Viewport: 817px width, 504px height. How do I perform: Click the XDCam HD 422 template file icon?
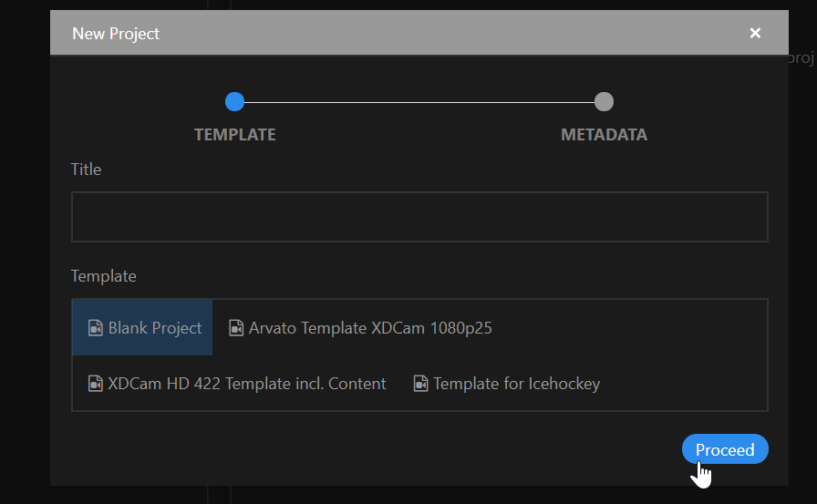pyautogui.click(x=96, y=384)
